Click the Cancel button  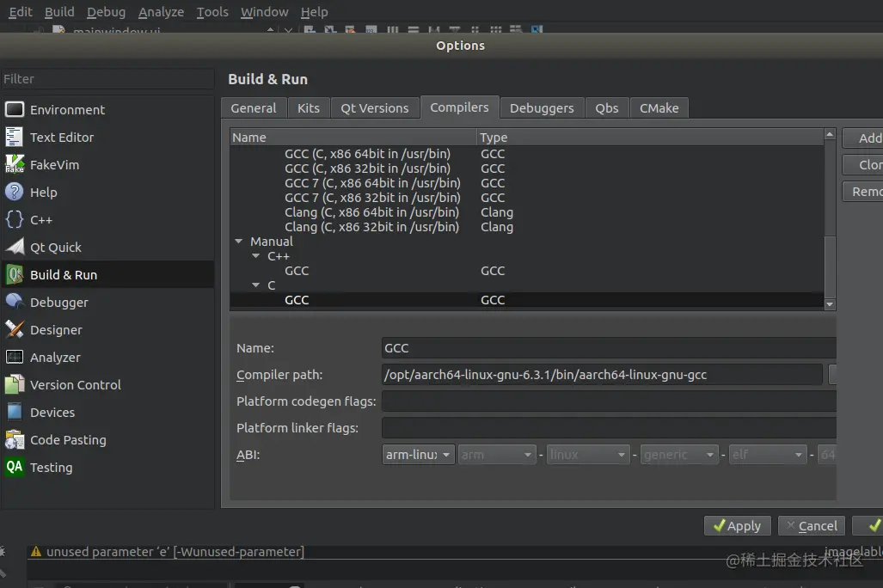tap(812, 525)
